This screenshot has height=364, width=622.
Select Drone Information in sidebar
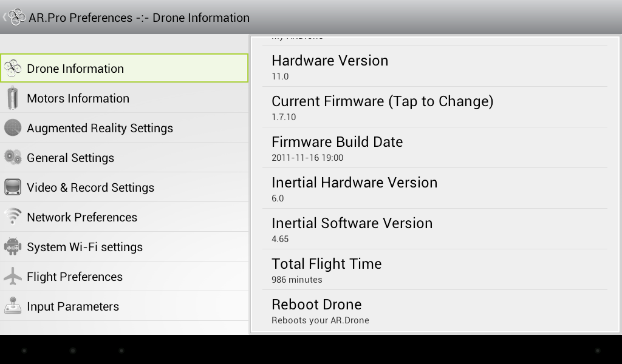[x=124, y=68]
